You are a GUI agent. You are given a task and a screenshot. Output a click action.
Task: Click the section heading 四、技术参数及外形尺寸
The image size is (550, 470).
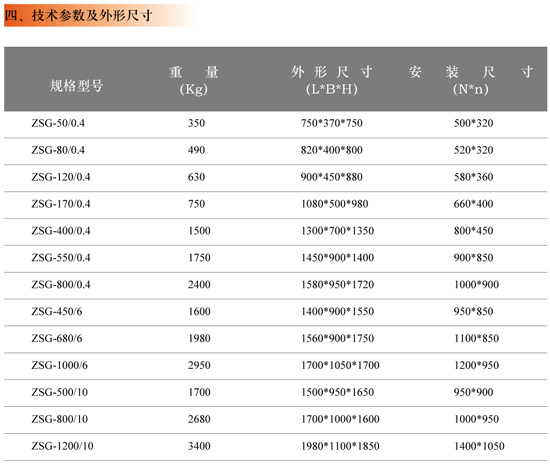coord(79,16)
